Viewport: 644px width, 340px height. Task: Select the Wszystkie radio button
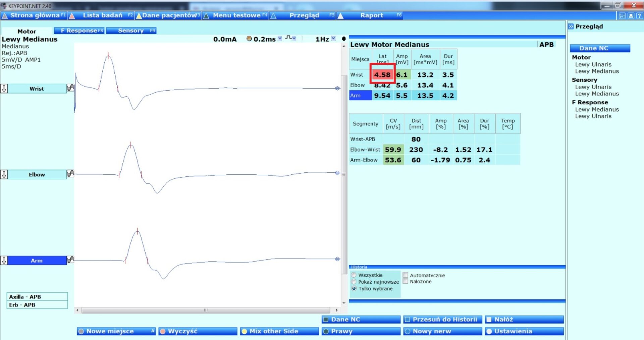tap(354, 275)
